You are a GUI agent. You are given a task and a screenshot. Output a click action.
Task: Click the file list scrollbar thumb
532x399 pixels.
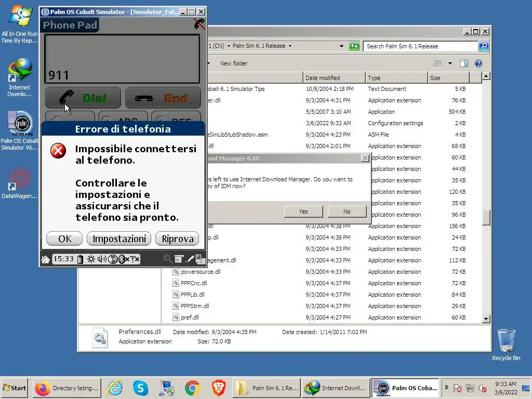pos(486,218)
